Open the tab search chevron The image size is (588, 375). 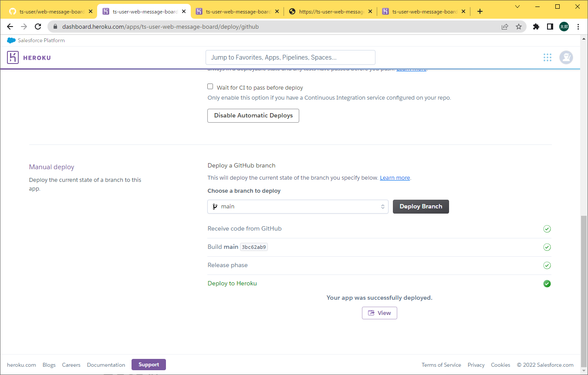coord(517,7)
